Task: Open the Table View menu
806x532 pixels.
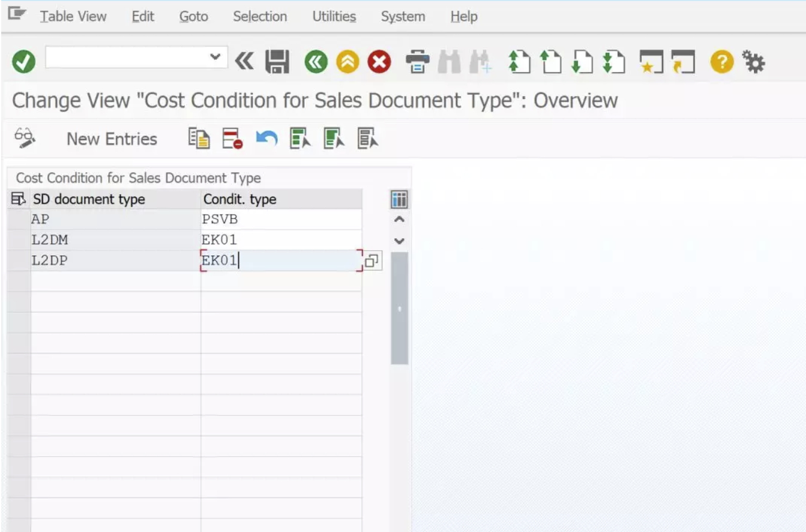Action: click(x=73, y=16)
